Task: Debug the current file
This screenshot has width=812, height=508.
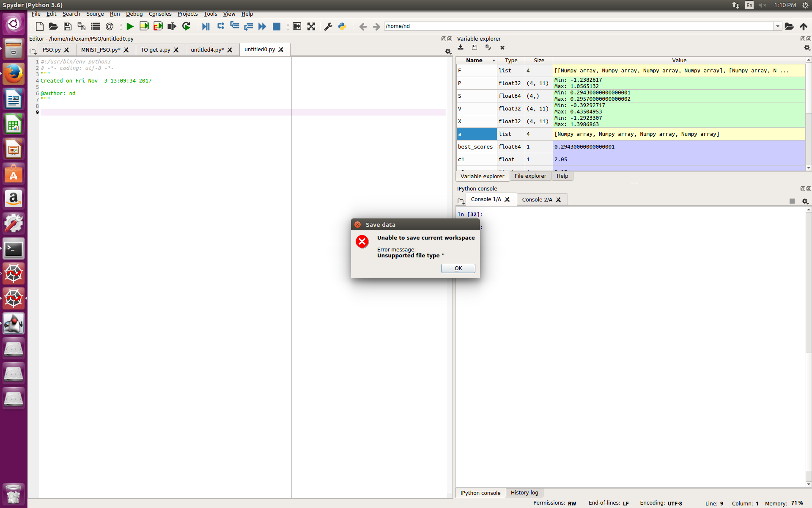Action: pos(206,26)
